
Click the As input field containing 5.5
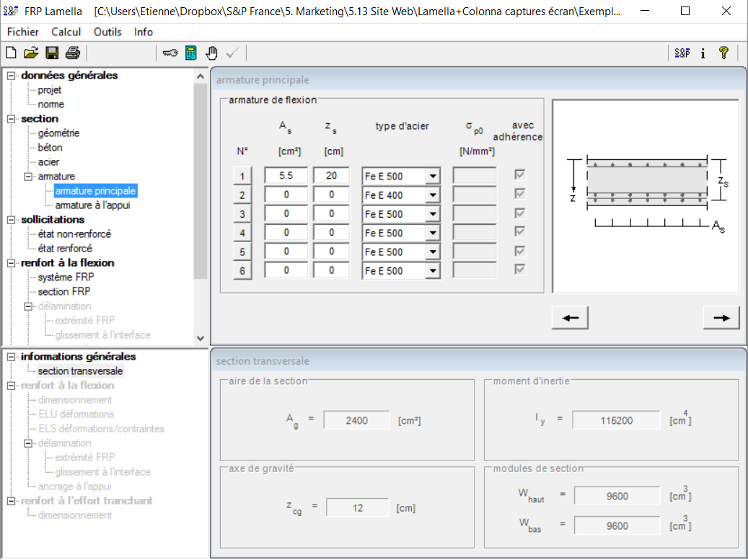[286, 176]
